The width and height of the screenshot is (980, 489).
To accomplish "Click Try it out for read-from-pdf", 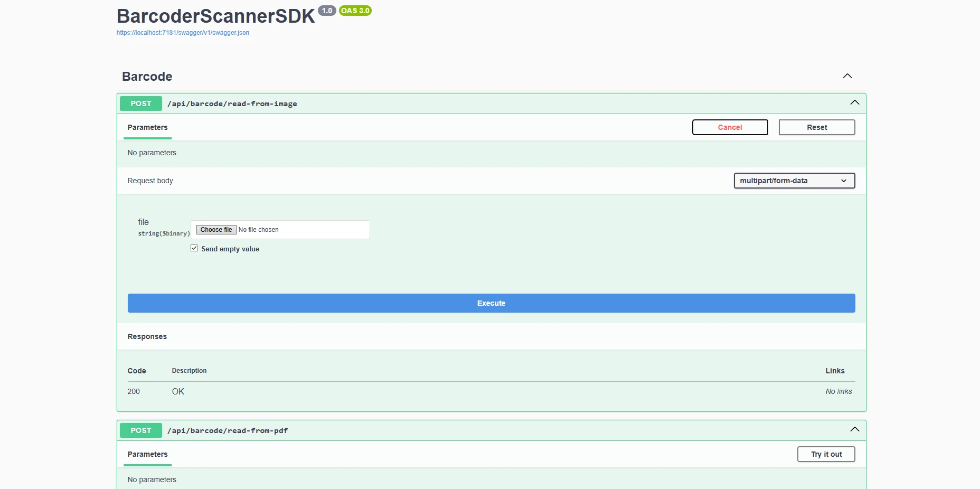I will [x=826, y=454].
